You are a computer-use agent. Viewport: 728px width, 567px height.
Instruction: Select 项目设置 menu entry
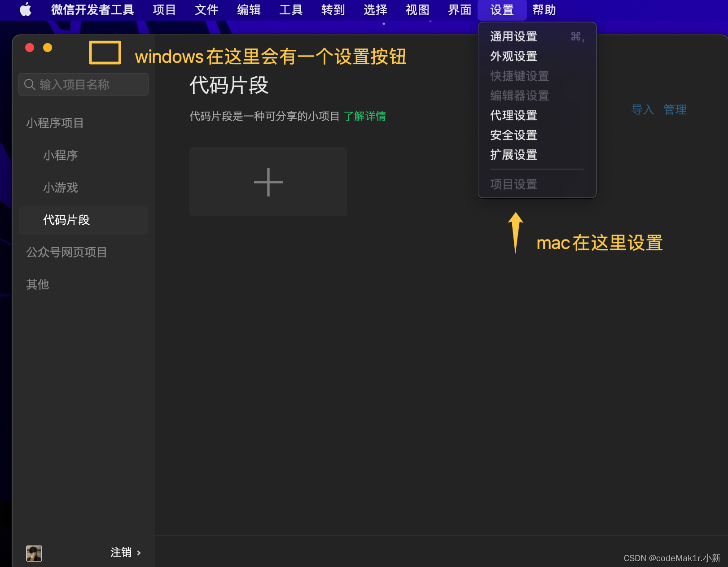537,184
